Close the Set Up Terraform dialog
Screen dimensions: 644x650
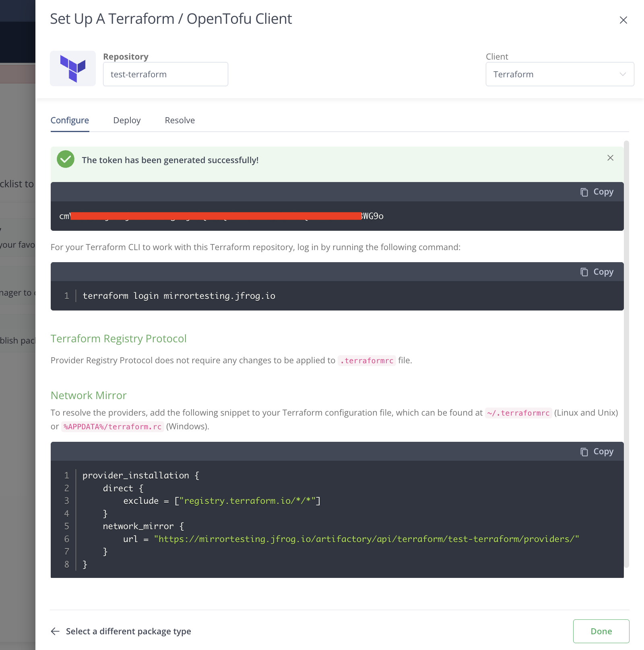(623, 20)
